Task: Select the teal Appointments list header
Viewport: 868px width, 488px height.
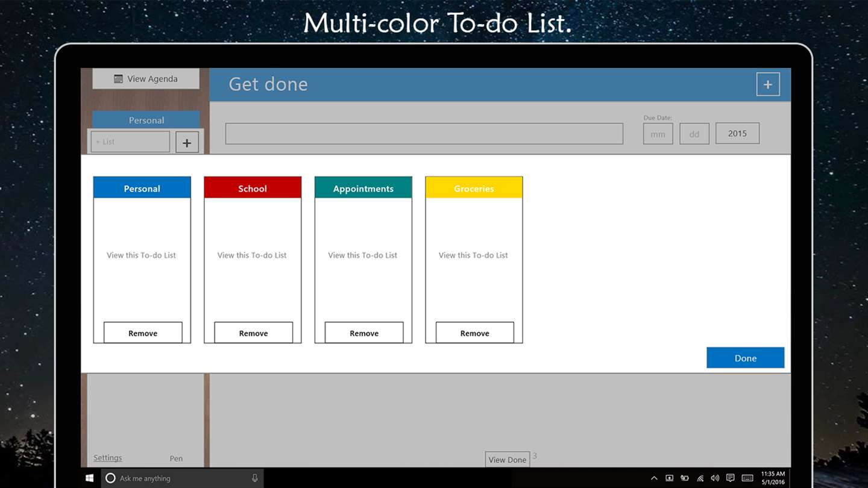Action: [x=363, y=188]
